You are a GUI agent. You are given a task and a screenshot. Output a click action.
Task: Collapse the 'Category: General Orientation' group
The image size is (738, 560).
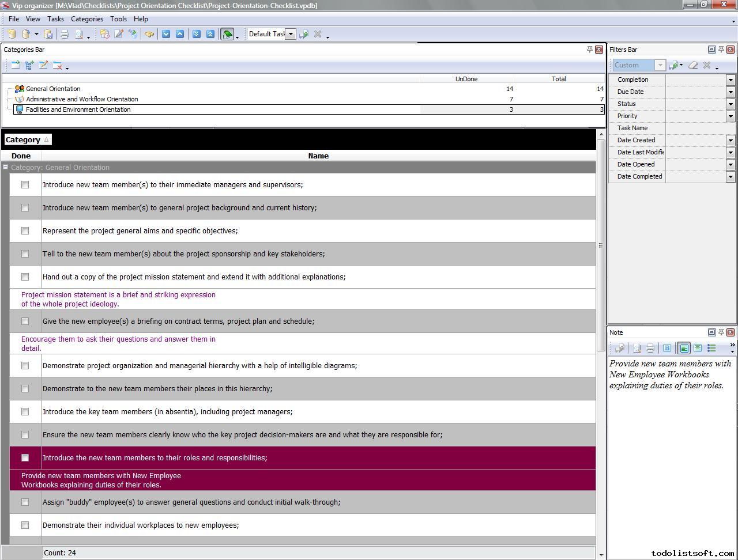click(x=5, y=168)
